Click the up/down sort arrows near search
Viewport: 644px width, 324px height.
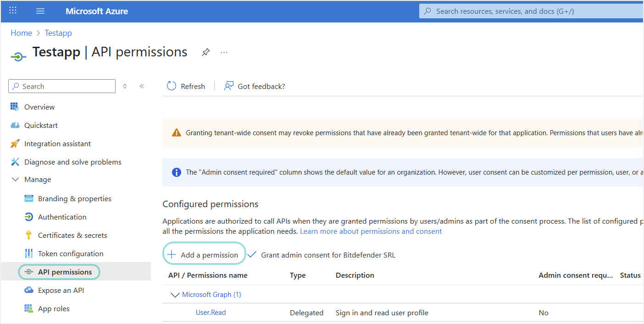pos(125,86)
